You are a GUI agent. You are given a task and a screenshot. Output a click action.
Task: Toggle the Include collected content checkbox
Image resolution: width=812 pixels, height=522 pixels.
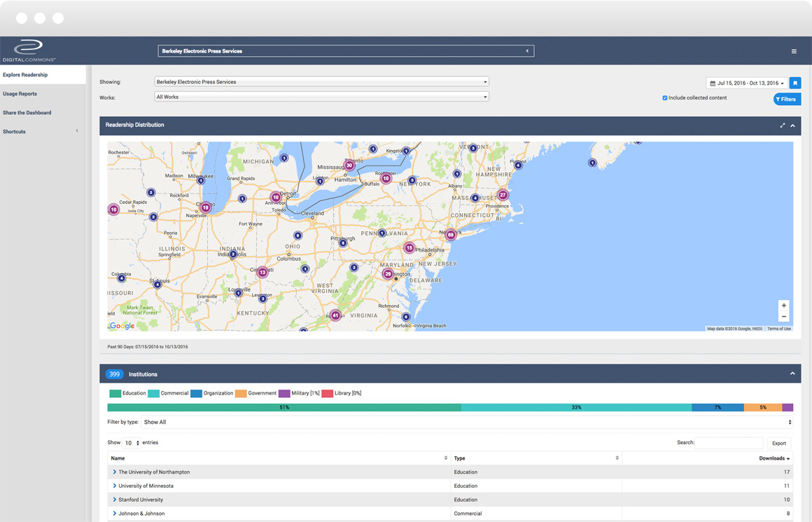tap(665, 98)
